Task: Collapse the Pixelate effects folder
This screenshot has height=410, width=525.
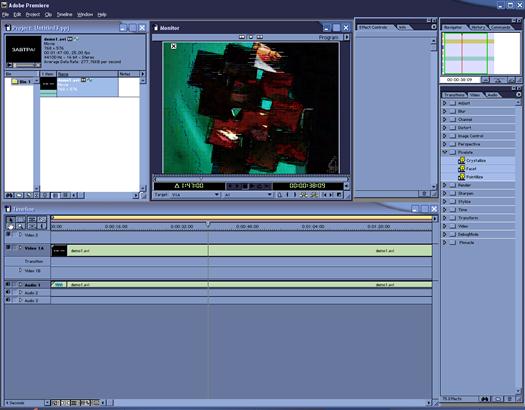Action: click(x=445, y=152)
